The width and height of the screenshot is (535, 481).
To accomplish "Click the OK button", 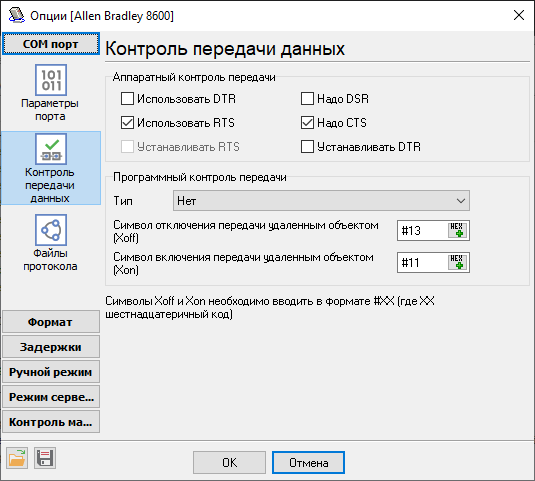I will [x=229, y=463].
